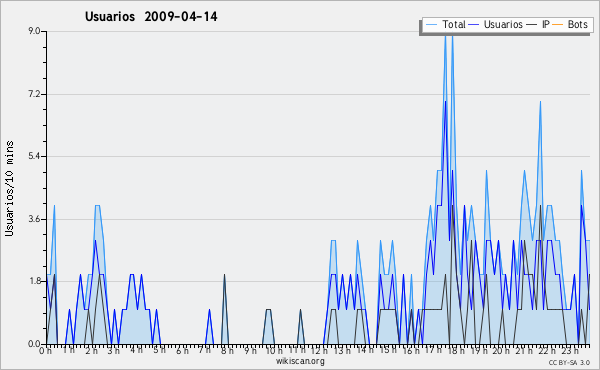Click the '15 h' x-axis label
The width and height of the screenshot is (600, 370).
point(388,350)
